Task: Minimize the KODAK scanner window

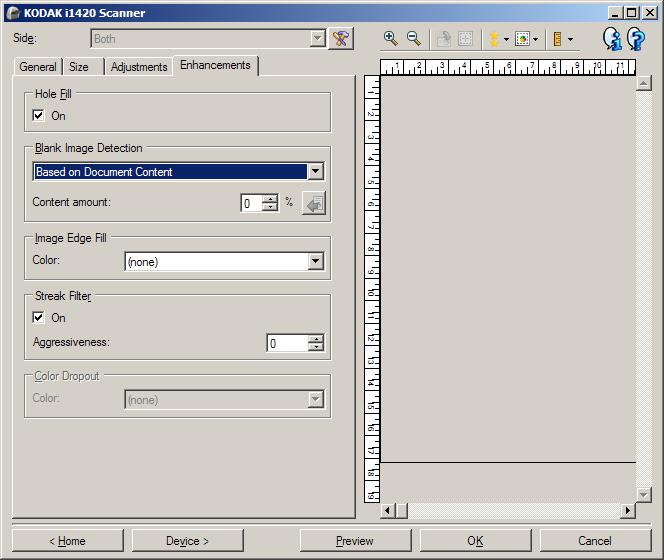Action: click(x=615, y=13)
